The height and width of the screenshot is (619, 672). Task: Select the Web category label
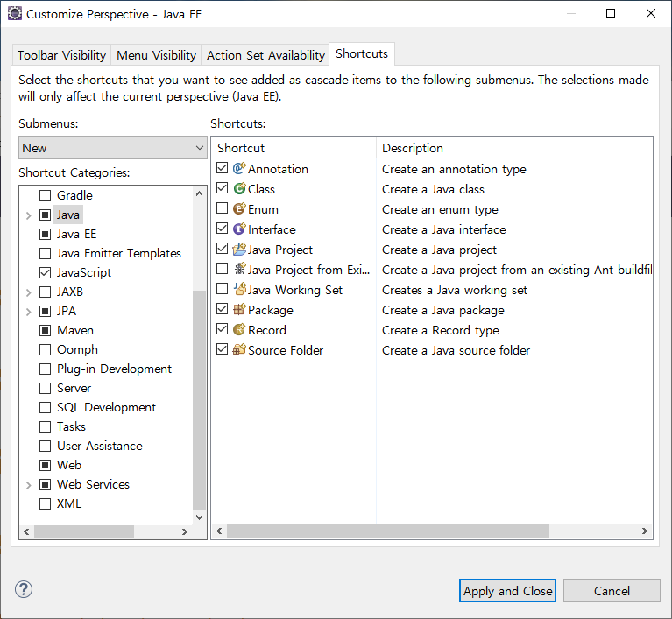point(69,465)
